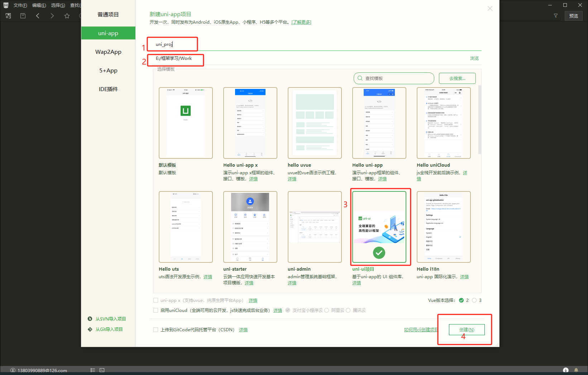This screenshot has height=375, width=588.
Task: Click the save toolbar icon
Action: (23, 16)
